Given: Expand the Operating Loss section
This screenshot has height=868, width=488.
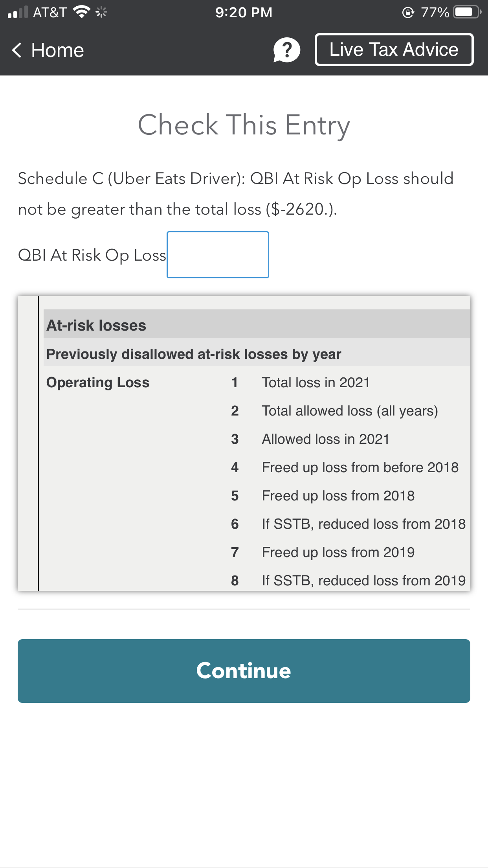Looking at the screenshot, I should pyautogui.click(x=97, y=382).
